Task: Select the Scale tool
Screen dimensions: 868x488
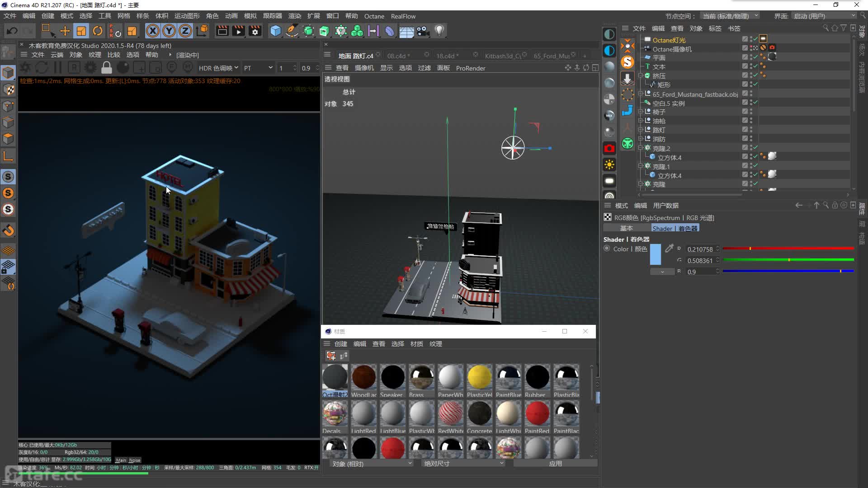Action: tap(81, 31)
